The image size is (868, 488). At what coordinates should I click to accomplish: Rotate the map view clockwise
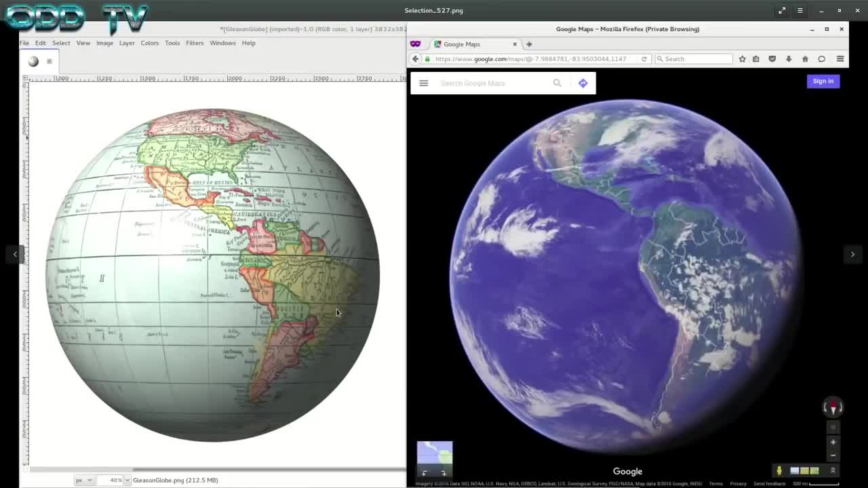point(443,473)
